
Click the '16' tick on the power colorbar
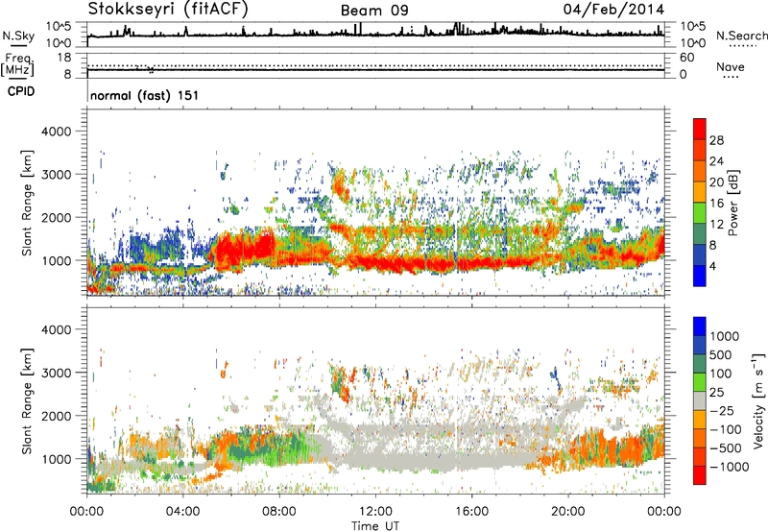pos(716,204)
